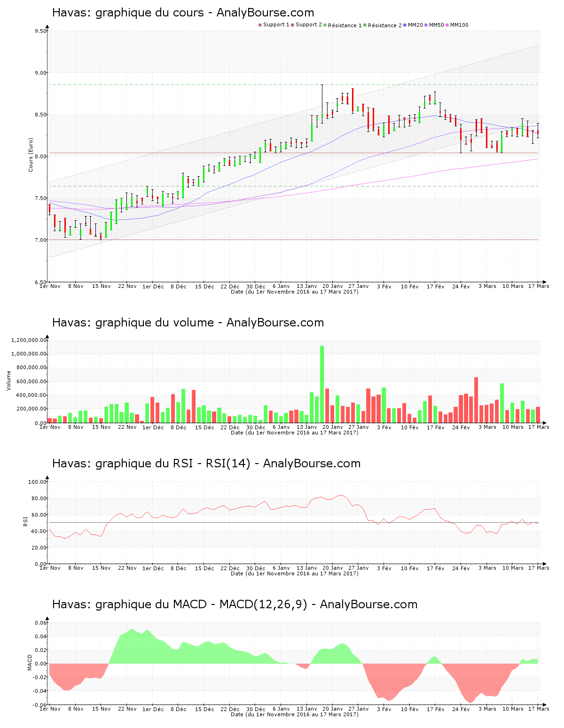Image resolution: width=564 pixels, height=728 pixels.
Task: Click the title 'Havas: graphique du RSI - RSI(14)'
Action: (151, 464)
